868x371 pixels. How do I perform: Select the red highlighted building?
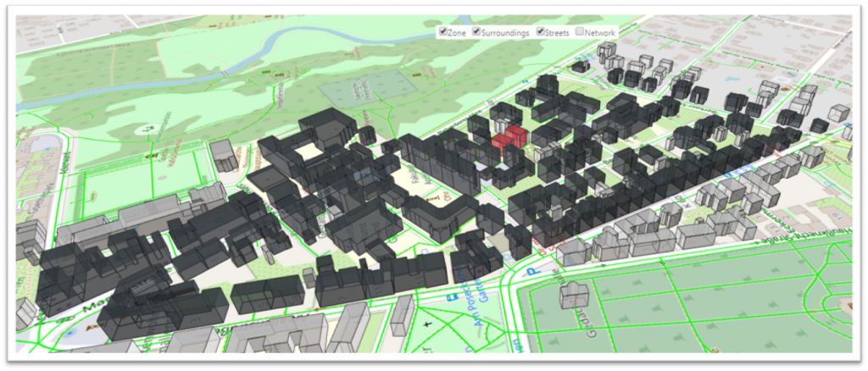[x=509, y=140]
